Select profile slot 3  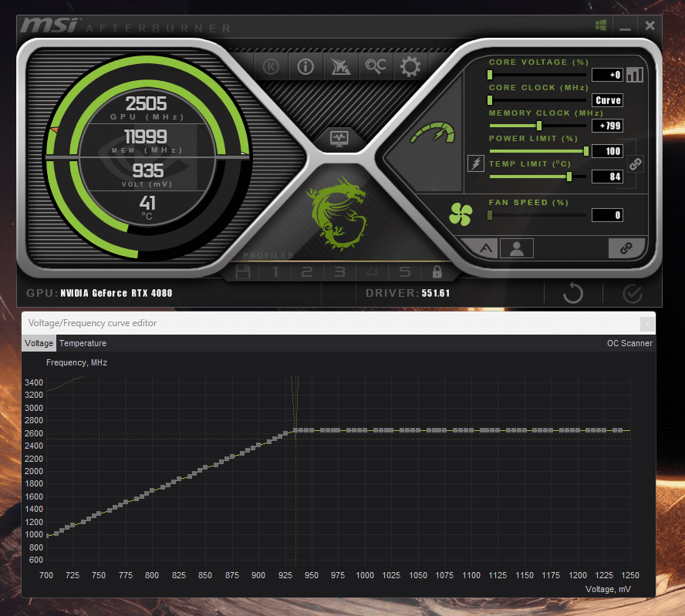coord(340,272)
